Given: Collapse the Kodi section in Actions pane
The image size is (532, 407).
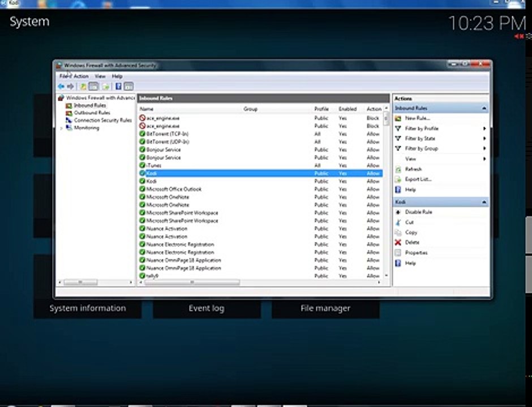Looking at the screenshot, I should click(484, 202).
